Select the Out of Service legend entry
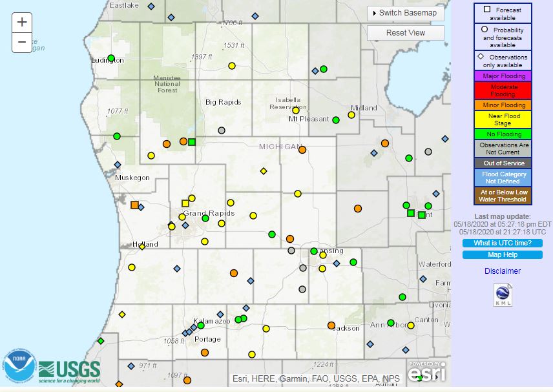 (x=503, y=163)
